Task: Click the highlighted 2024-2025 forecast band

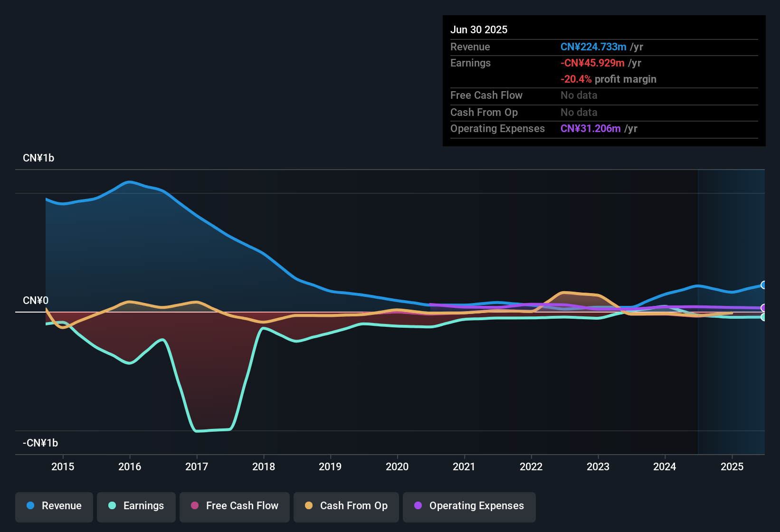Action: [732, 309]
